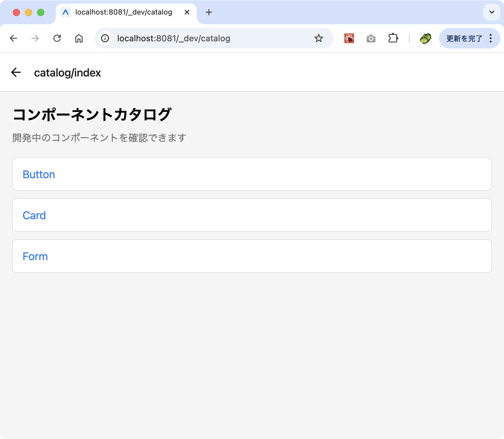Open the camera screenshot extension

371,38
